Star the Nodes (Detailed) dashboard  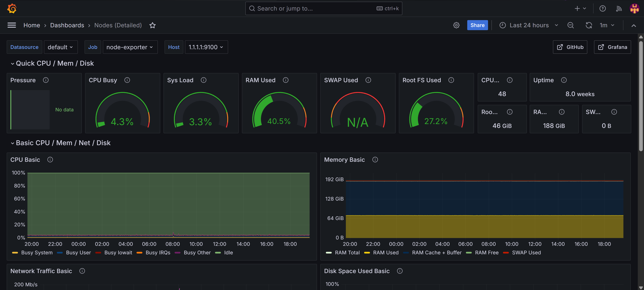click(152, 25)
